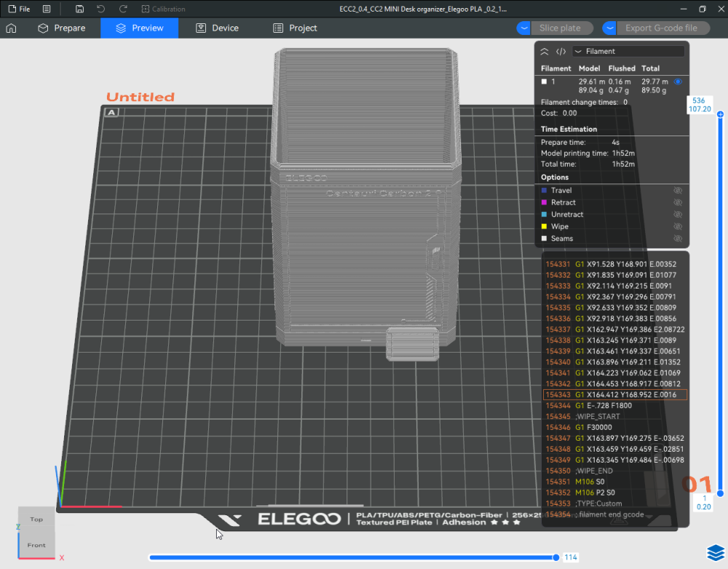
Task: Click the Model column header
Action: click(589, 68)
